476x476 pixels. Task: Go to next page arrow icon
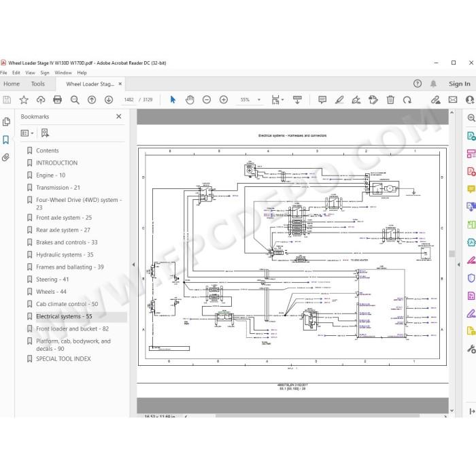click(x=109, y=99)
